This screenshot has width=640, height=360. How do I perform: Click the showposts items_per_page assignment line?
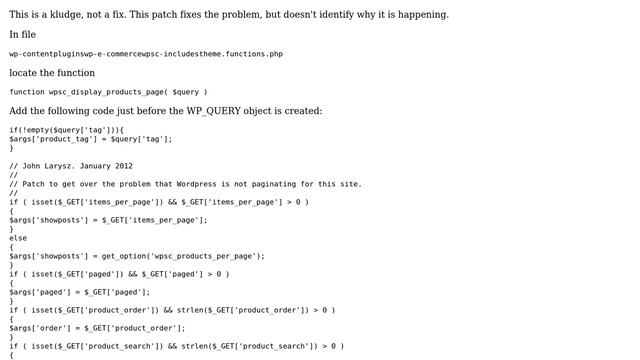pyautogui.click(x=108, y=220)
